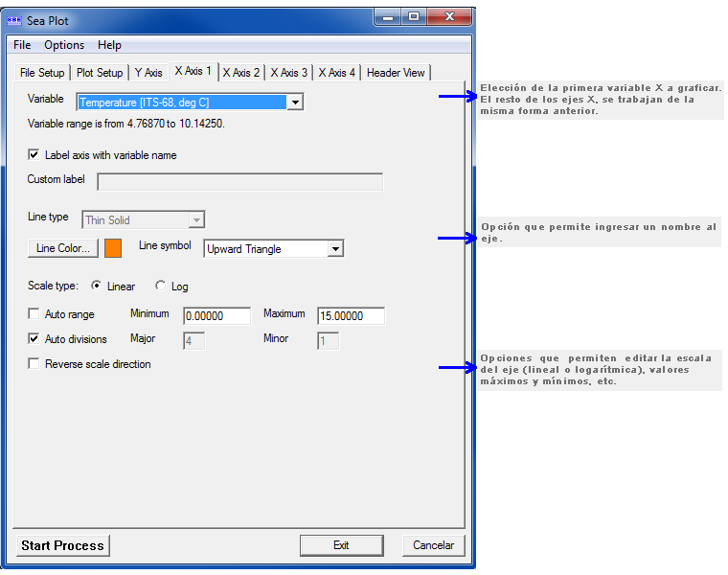The width and height of the screenshot is (728, 575).
Task: Click the orange line color swatch
Action: pos(113,248)
